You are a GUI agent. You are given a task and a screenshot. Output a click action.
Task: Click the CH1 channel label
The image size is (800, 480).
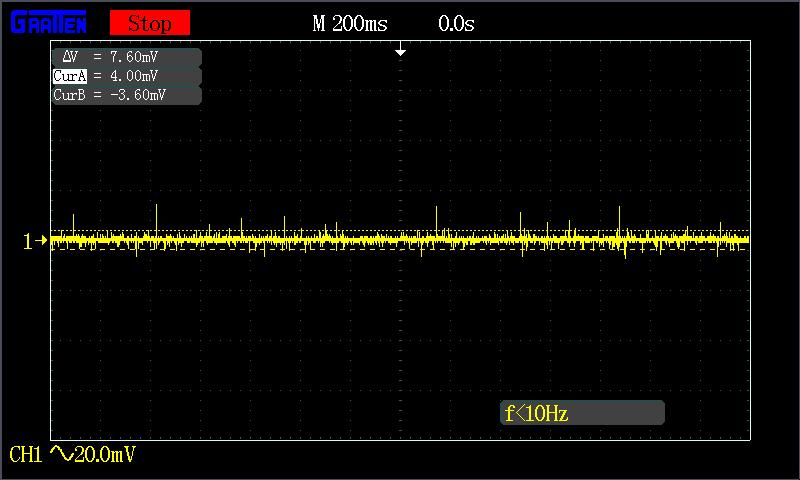[26, 454]
